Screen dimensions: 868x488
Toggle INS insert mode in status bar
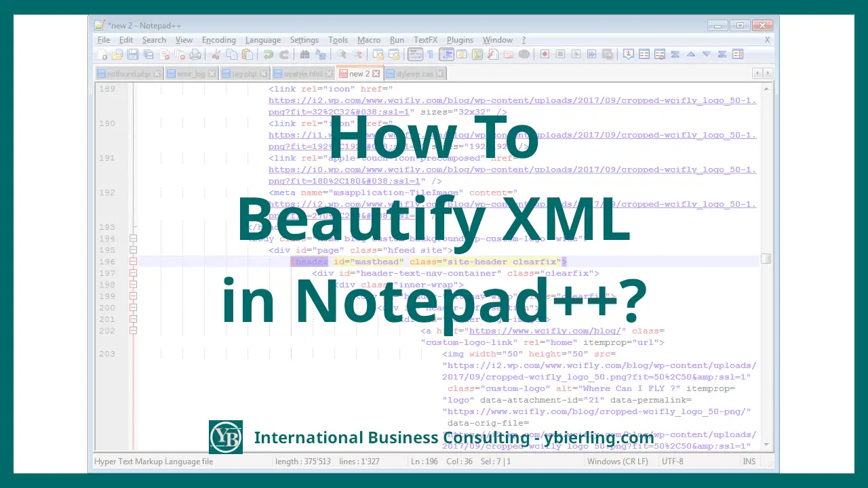pos(749,462)
